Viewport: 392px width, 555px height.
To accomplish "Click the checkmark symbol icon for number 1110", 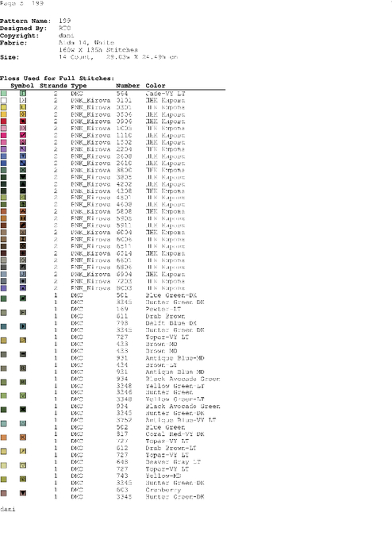I will (x=23, y=135).
